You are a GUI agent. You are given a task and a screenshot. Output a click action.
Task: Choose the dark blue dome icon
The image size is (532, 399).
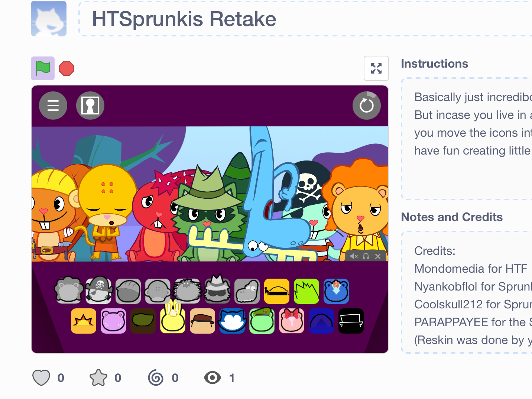(x=321, y=321)
